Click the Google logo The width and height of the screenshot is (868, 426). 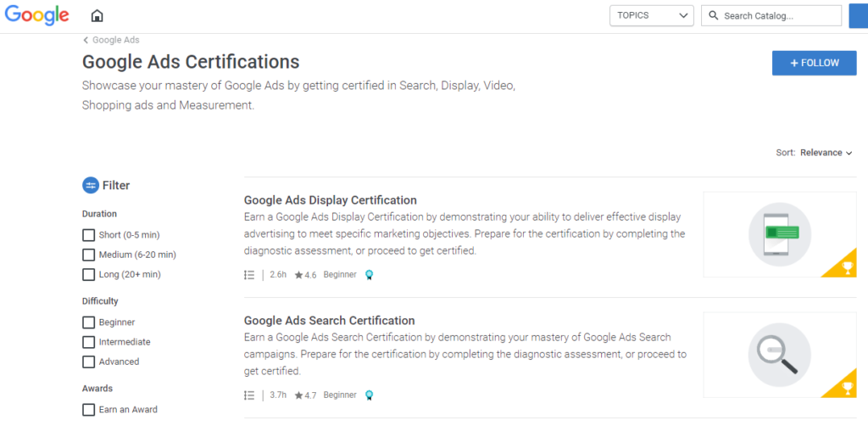coord(37,15)
